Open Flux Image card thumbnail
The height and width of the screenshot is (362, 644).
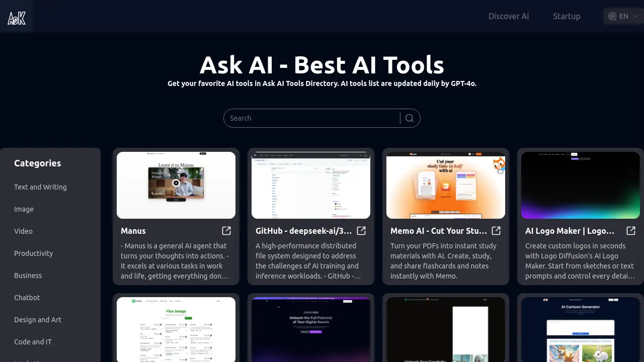tap(176, 329)
